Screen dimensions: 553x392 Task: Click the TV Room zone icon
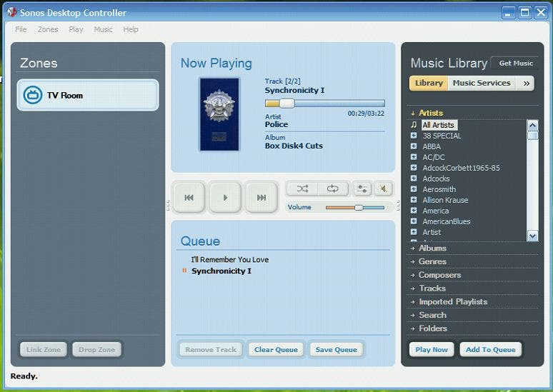(x=32, y=95)
